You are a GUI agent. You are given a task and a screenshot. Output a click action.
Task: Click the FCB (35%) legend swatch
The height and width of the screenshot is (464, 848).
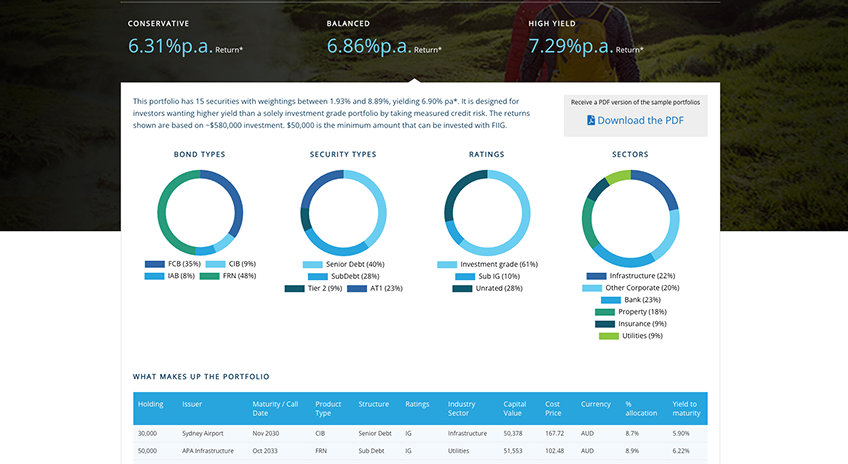[x=155, y=264]
